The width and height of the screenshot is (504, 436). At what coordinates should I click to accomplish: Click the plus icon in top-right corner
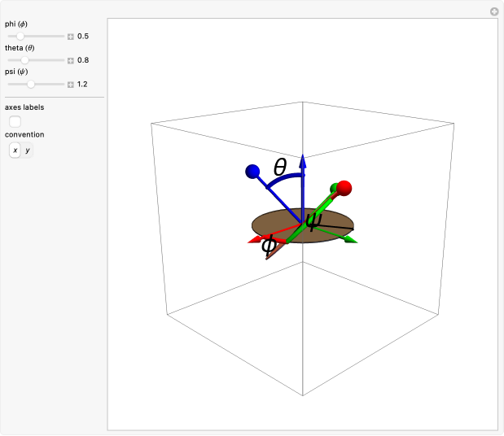pos(493,11)
